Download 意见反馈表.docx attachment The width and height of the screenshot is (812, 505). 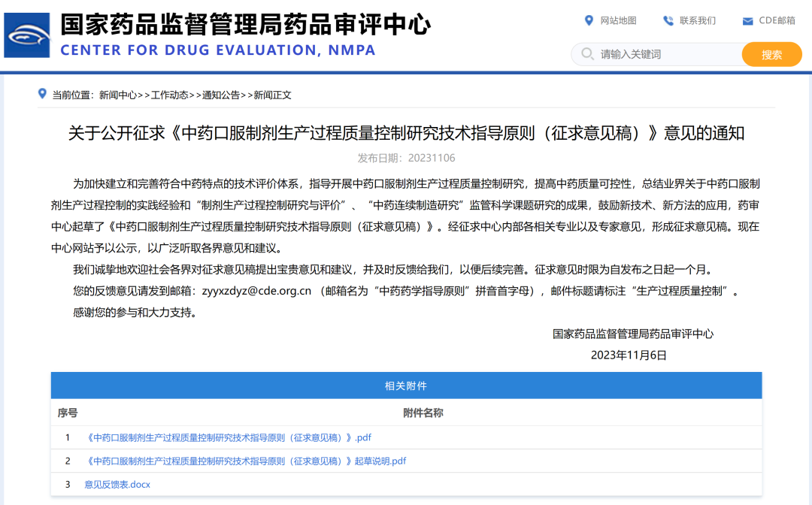[x=117, y=485]
